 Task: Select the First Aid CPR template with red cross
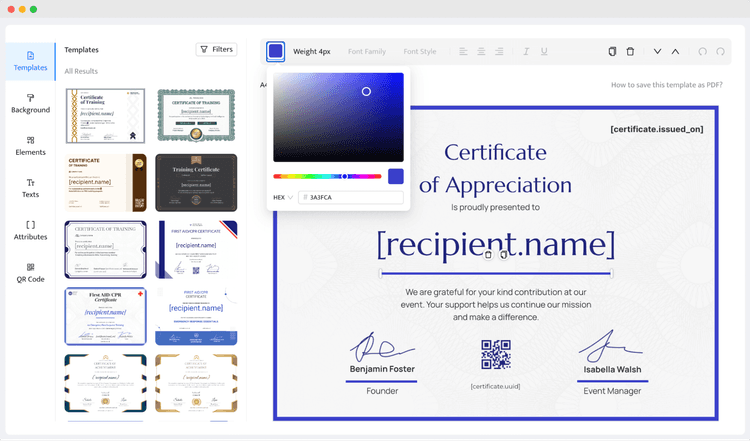(x=105, y=316)
